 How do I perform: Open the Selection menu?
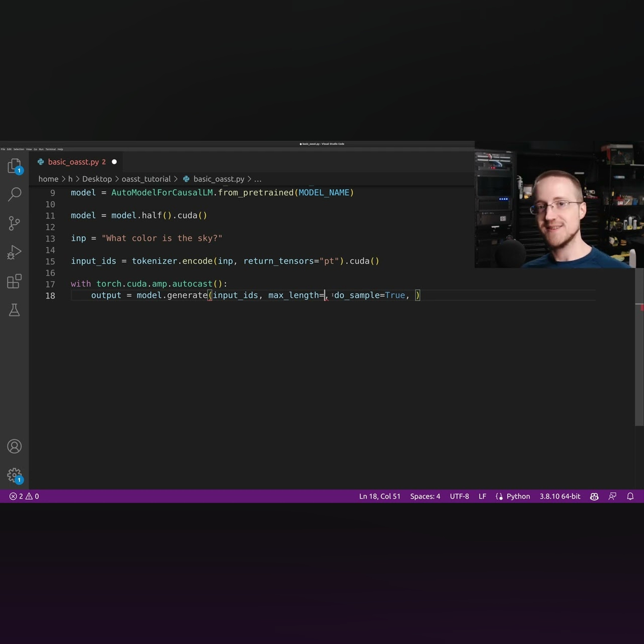[19, 149]
